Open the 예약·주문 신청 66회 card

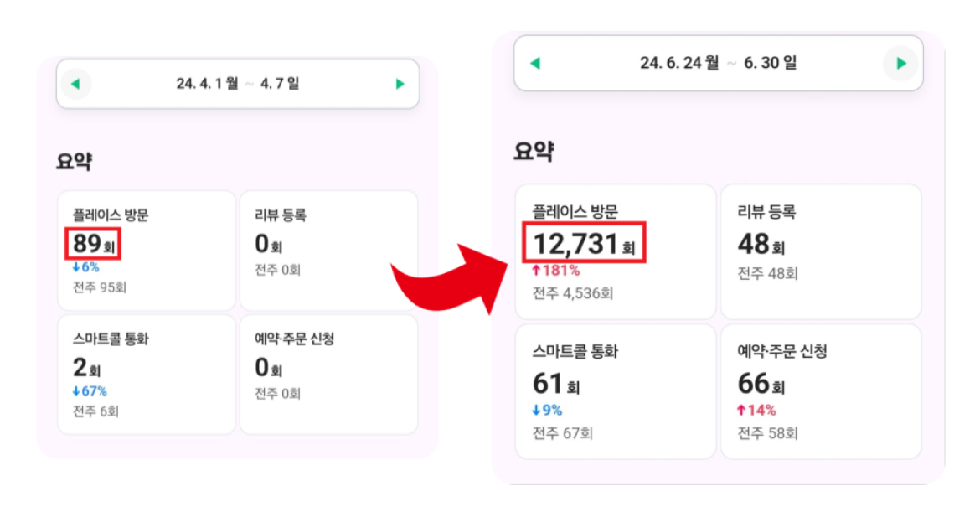click(x=821, y=391)
